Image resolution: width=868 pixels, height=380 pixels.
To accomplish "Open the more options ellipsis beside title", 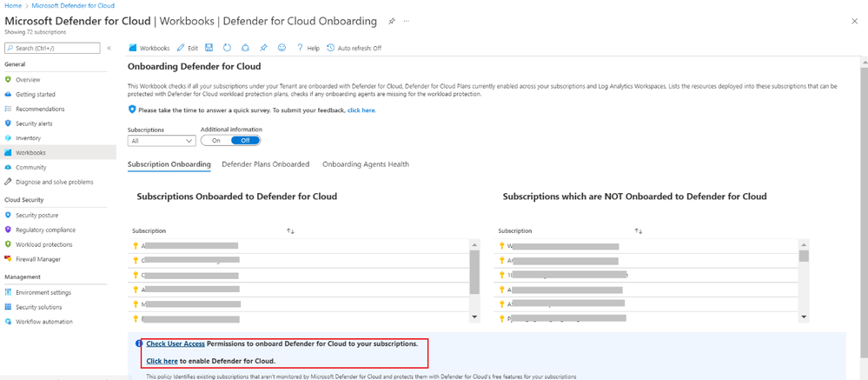I will pyautogui.click(x=407, y=21).
